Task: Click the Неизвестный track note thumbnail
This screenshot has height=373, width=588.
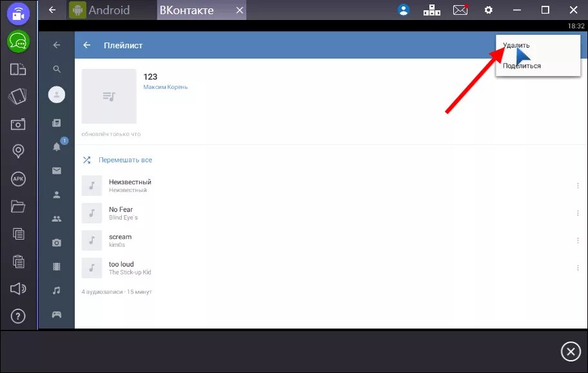Action: [92, 186]
